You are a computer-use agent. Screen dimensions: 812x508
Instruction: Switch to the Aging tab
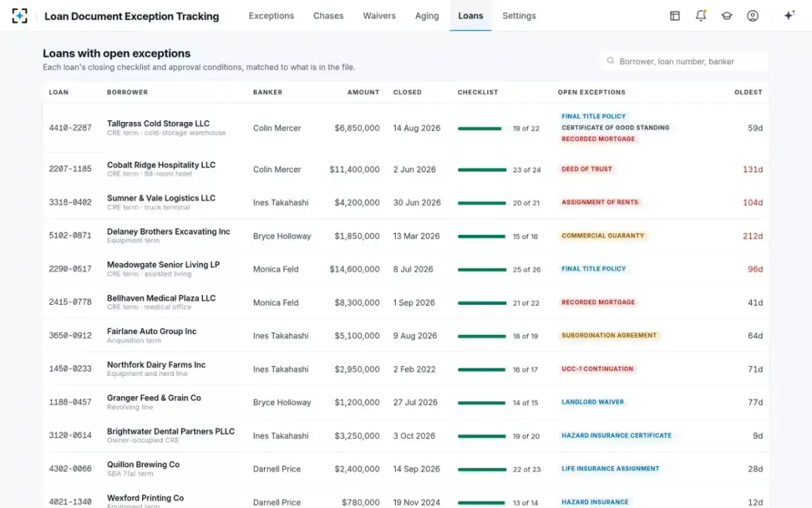427,16
